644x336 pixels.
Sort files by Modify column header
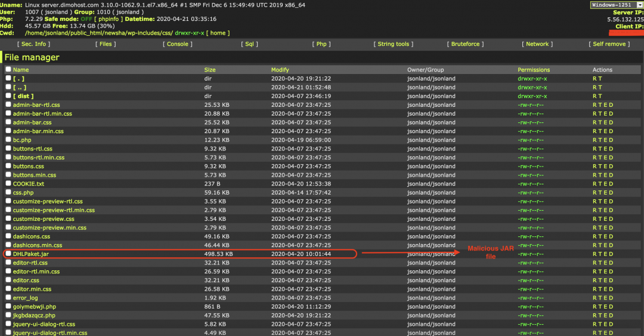(x=280, y=70)
